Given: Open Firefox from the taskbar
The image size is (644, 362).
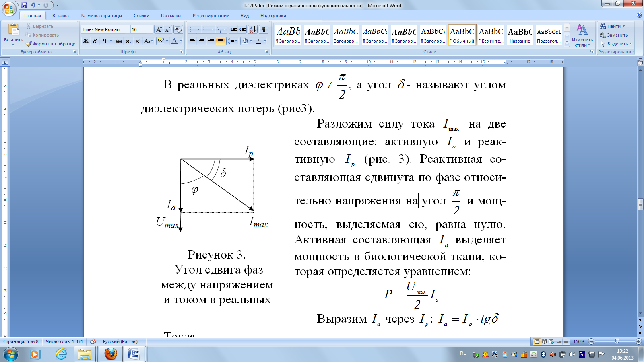Looking at the screenshot, I should click(111, 354).
